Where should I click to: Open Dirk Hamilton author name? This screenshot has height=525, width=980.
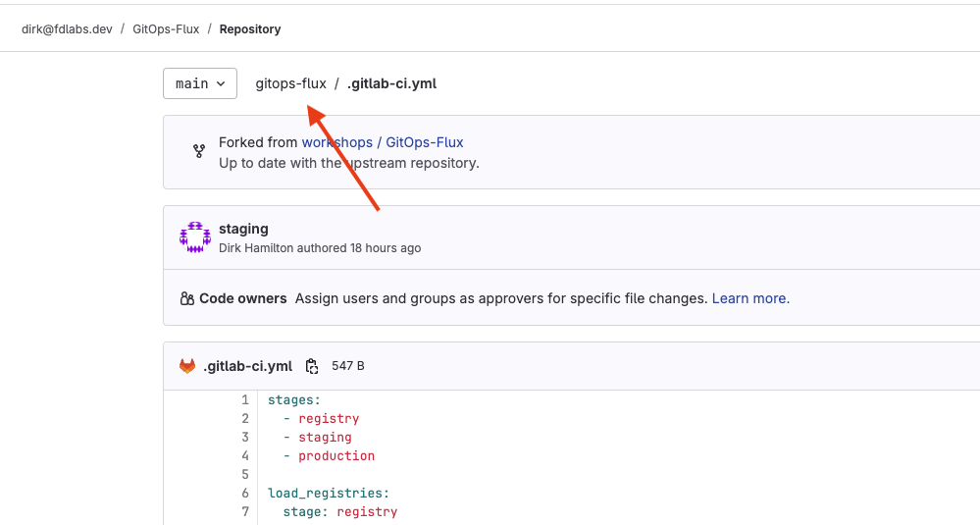coord(256,248)
